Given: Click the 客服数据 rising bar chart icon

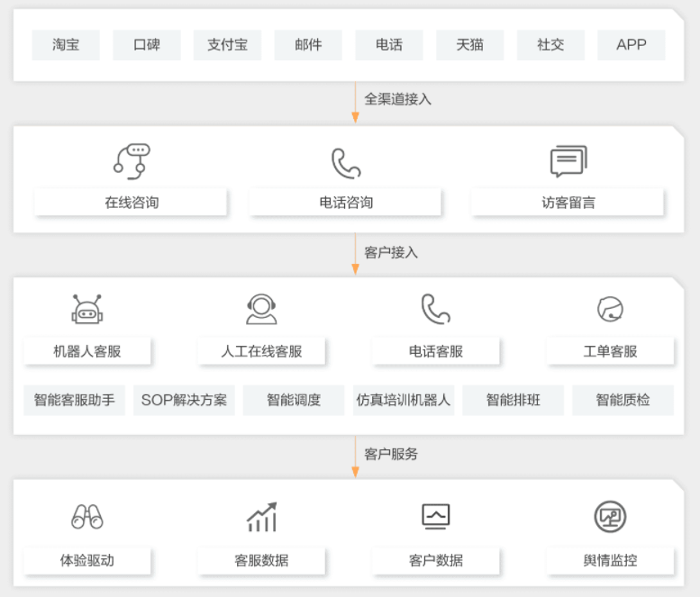Looking at the screenshot, I should (262, 517).
